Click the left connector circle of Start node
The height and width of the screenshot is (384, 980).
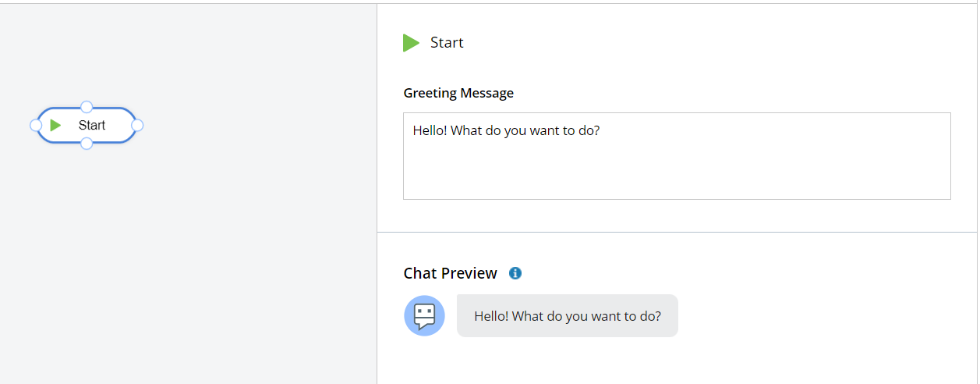36,125
